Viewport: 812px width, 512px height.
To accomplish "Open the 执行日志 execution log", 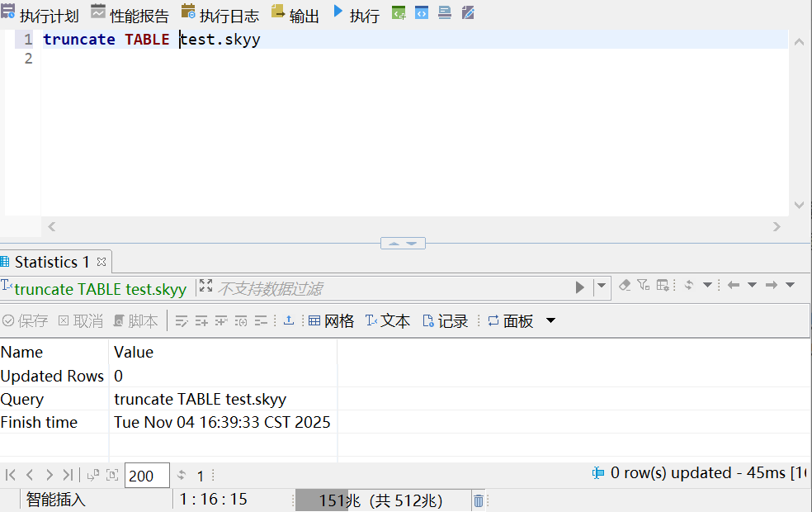I will click(220, 15).
